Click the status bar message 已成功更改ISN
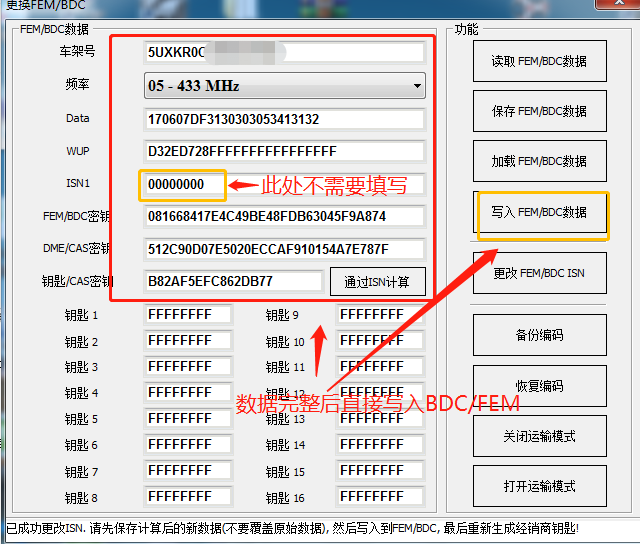The image size is (640, 544). pos(292,528)
